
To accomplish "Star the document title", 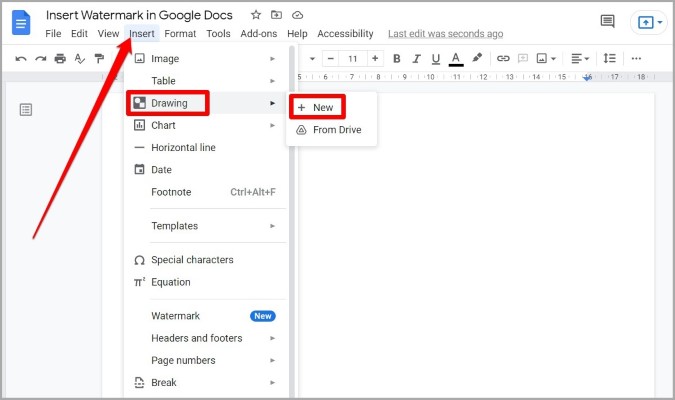I will pyautogui.click(x=256, y=15).
